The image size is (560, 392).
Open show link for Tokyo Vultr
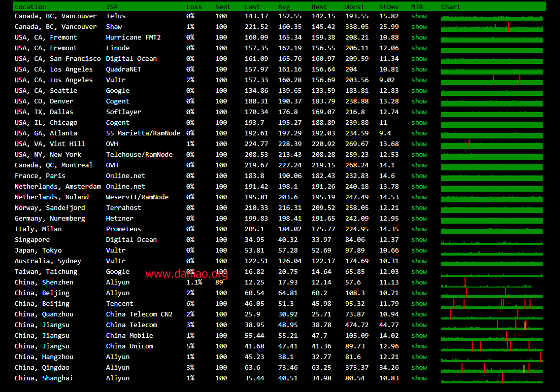419,251
